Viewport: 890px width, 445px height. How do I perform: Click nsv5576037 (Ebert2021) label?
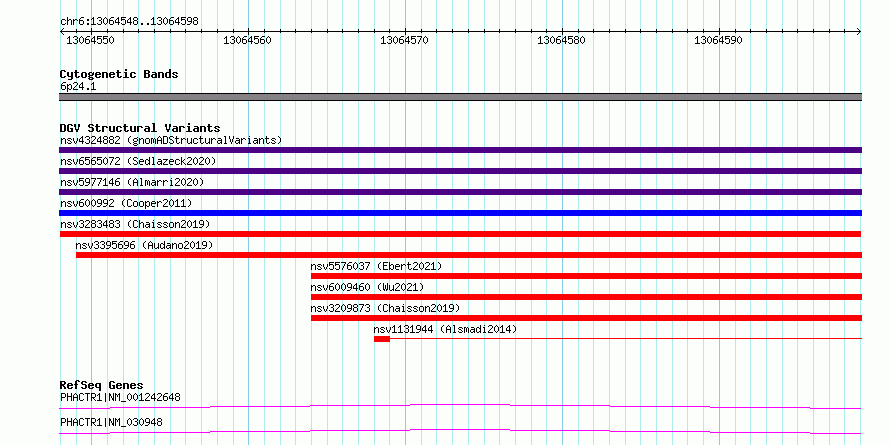click(x=376, y=266)
